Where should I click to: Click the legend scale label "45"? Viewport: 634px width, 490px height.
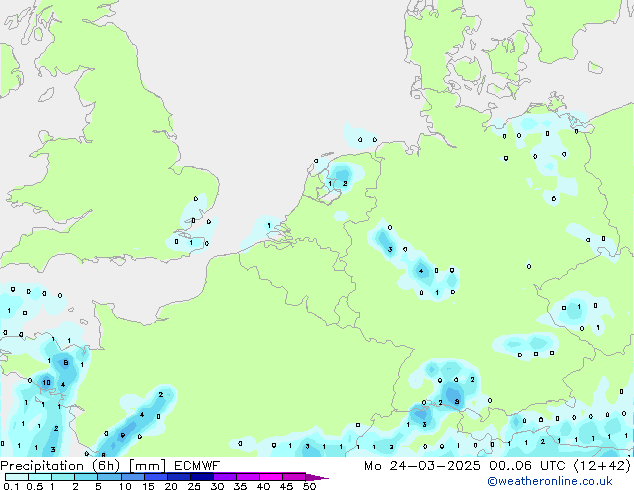[286, 486]
